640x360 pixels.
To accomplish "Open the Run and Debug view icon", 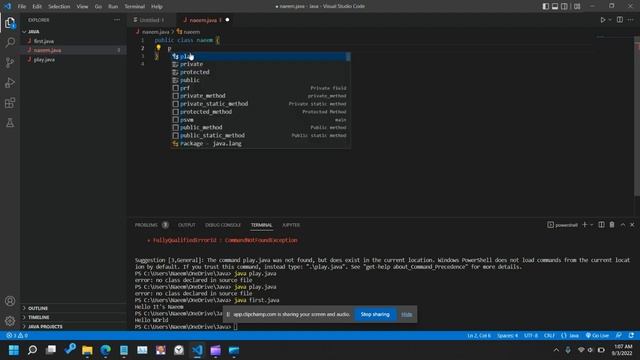I will [10, 82].
